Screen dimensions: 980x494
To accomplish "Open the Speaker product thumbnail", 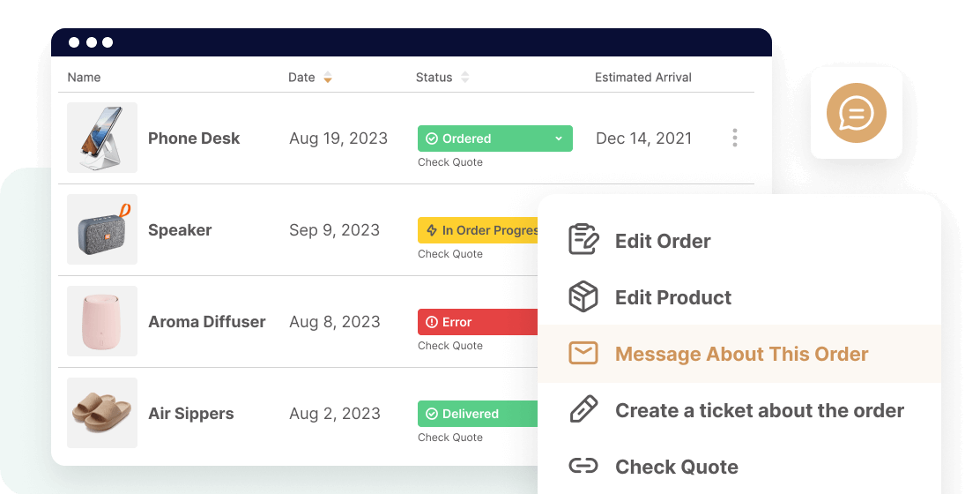I will 102,229.
